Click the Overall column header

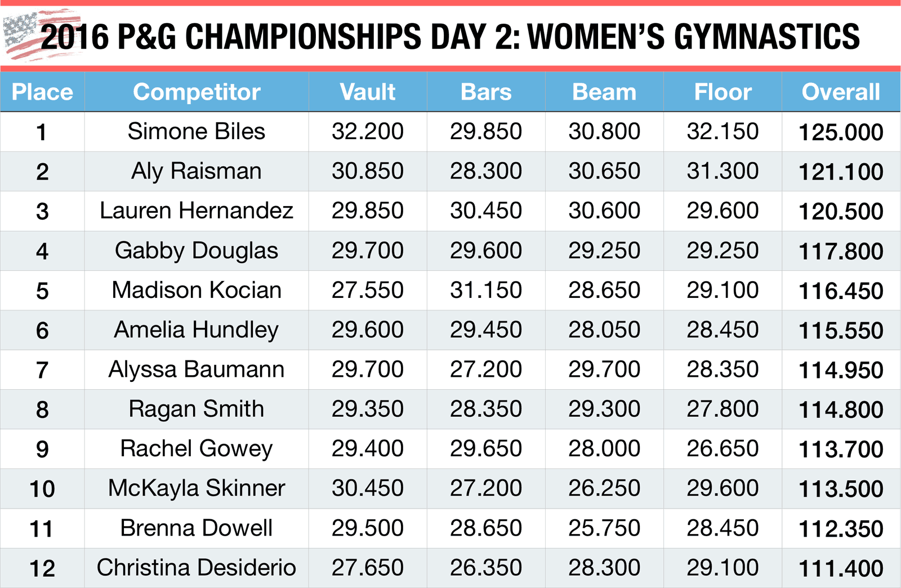tap(841, 92)
